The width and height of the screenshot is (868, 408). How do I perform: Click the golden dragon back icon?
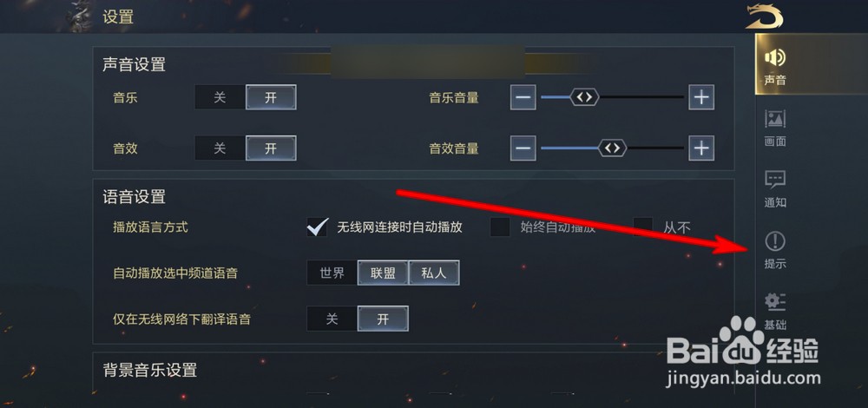(x=765, y=16)
